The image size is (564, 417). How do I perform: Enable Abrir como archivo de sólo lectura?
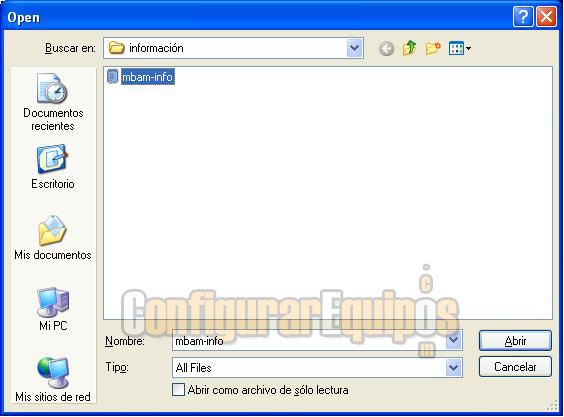(178, 390)
